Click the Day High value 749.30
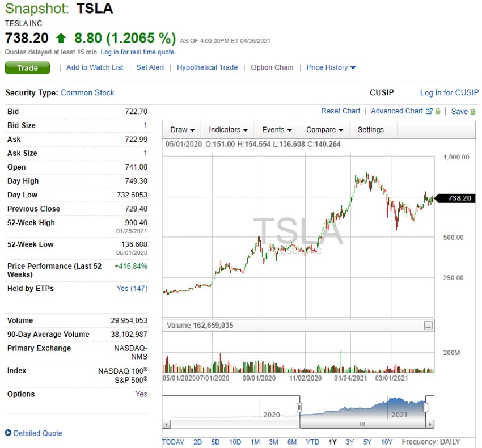482x448 pixels. point(136,181)
